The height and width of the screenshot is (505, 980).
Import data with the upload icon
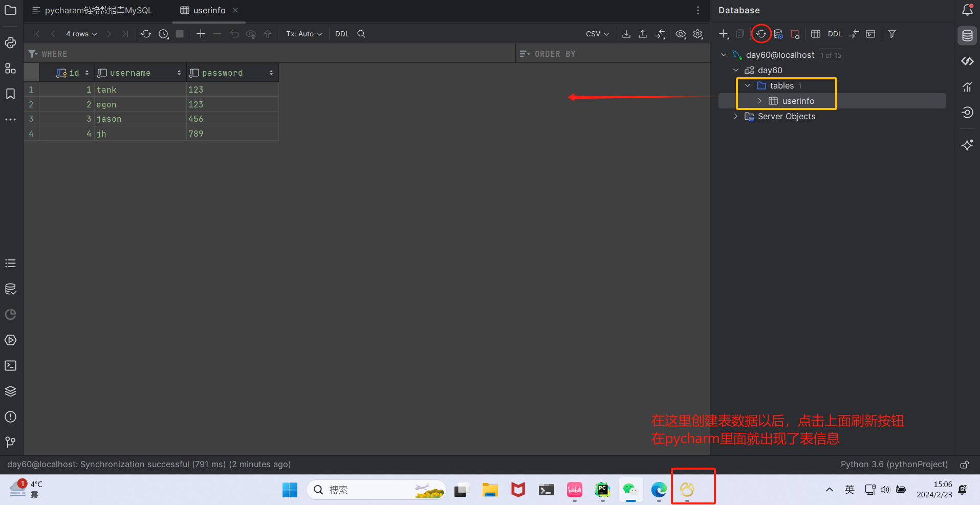click(643, 34)
